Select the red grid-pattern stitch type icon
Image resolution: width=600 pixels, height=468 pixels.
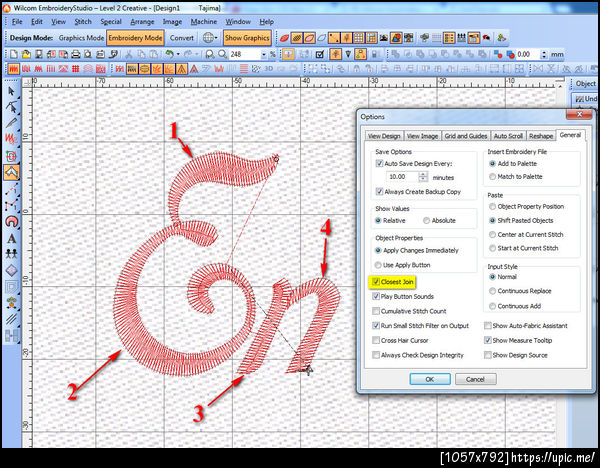tap(75, 69)
